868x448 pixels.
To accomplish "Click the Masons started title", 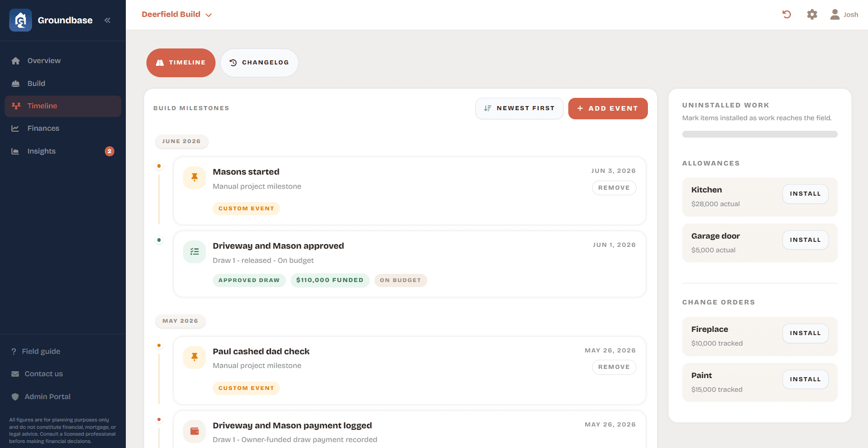I will pos(246,172).
